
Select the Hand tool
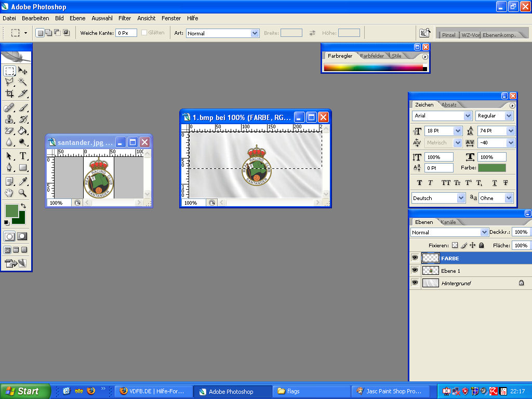click(x=9, y=193)
